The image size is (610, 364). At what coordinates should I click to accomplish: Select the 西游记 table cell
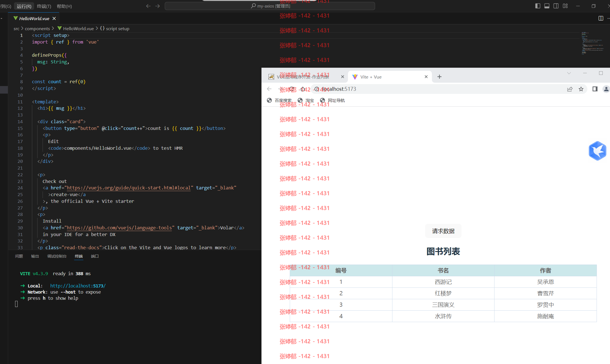tap(443, 282)
